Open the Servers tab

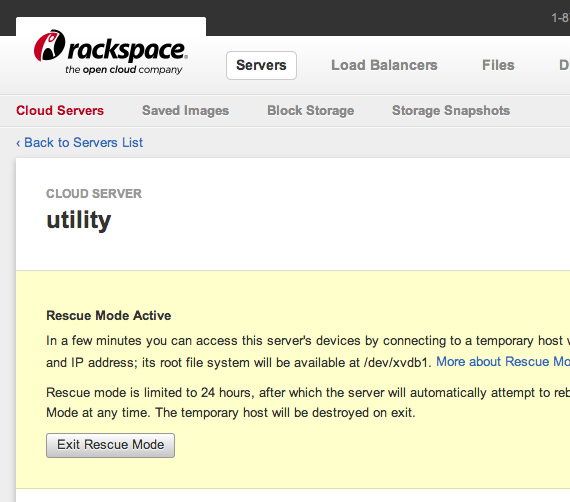point(261,65)
